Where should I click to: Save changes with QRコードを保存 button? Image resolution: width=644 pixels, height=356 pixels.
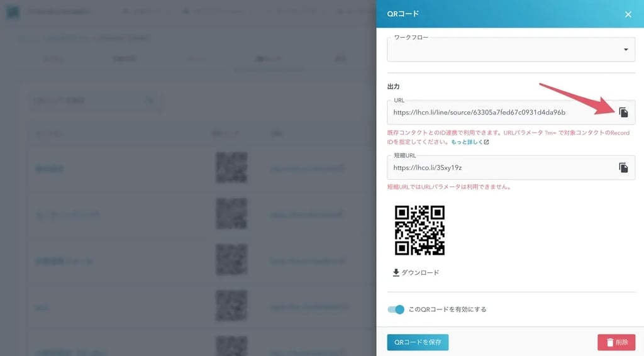pos(418,342)
